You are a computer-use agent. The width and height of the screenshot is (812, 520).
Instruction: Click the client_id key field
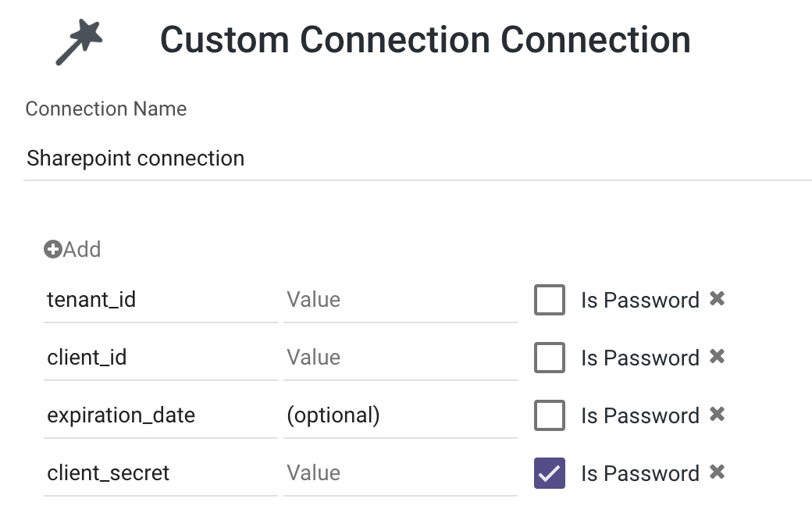tap(161, 358)
